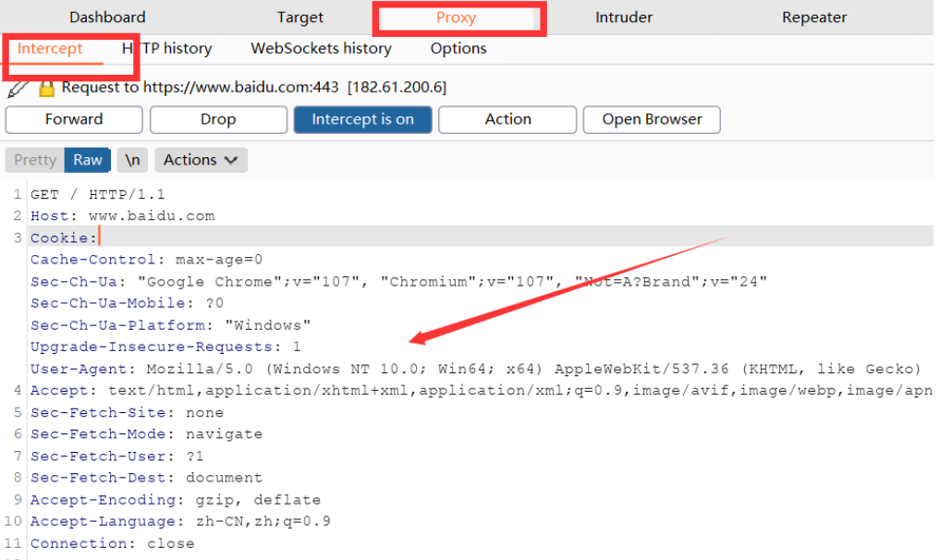Click the Accept: text/html header line
The width and height of the screenshot is (940, 560).
(x=482, y=390)
